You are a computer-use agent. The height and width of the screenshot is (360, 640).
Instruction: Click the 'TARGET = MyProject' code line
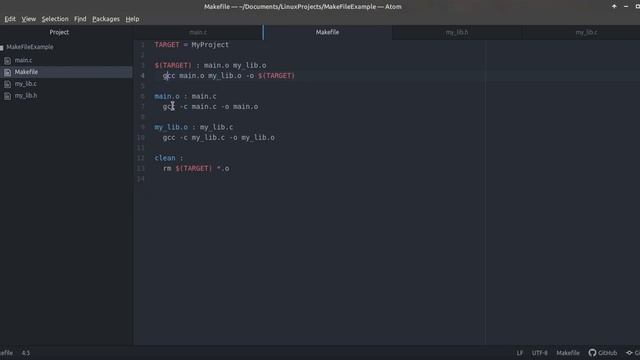191,45
